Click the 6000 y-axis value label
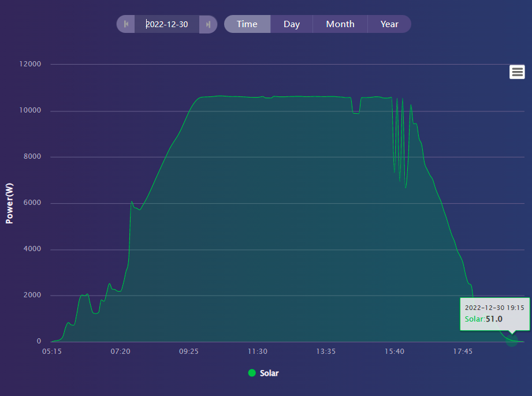532x396 pixels. pyautogui.click(x=32, y=203)
